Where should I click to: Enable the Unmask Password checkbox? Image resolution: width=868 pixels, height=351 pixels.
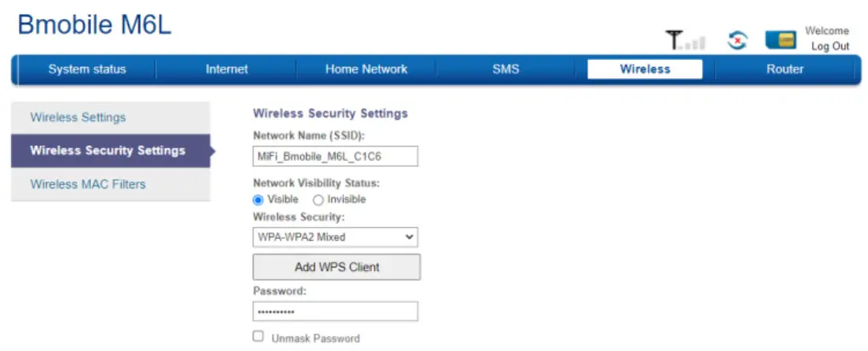pos(258,337)
